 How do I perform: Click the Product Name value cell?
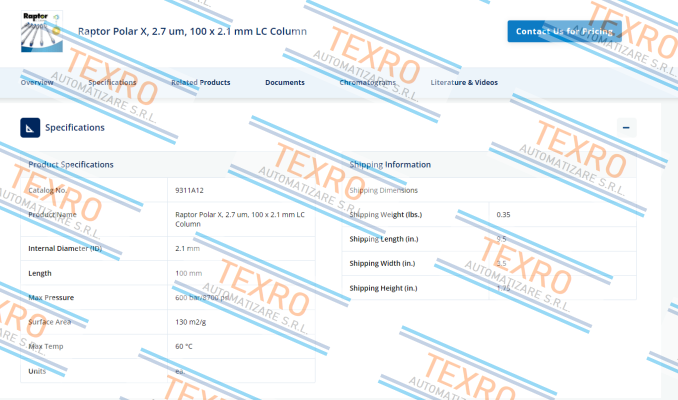[x=241, y=219]
